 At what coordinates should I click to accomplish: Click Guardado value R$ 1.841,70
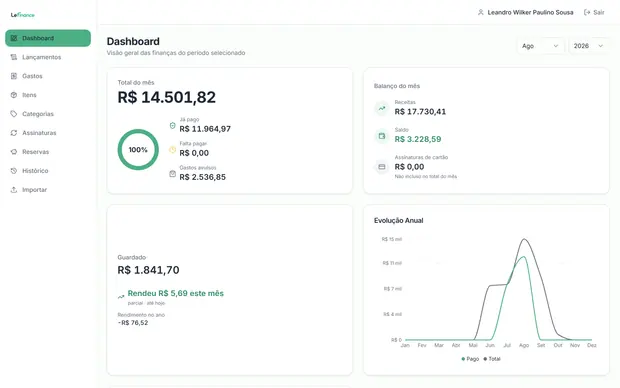(x=148, y=270)
